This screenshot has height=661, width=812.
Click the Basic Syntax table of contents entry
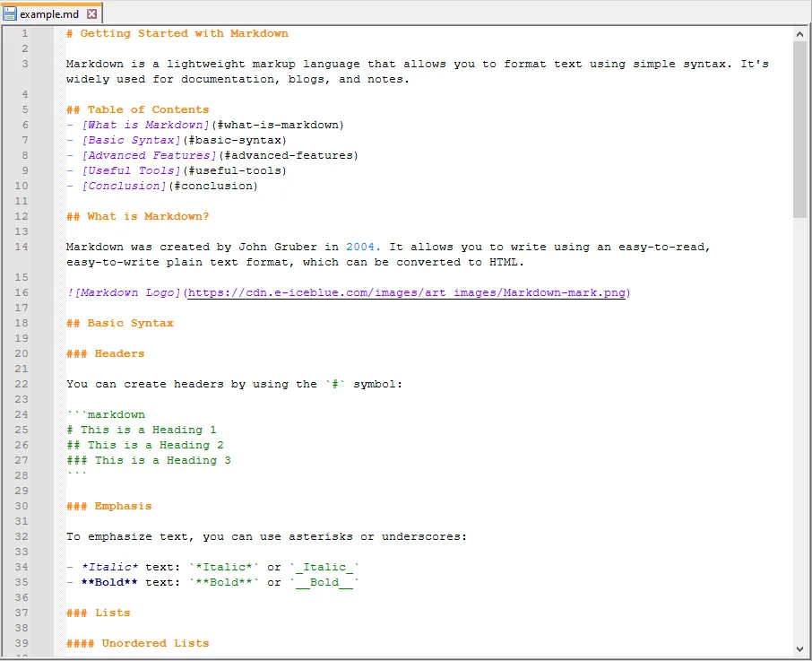pos(130,139)
